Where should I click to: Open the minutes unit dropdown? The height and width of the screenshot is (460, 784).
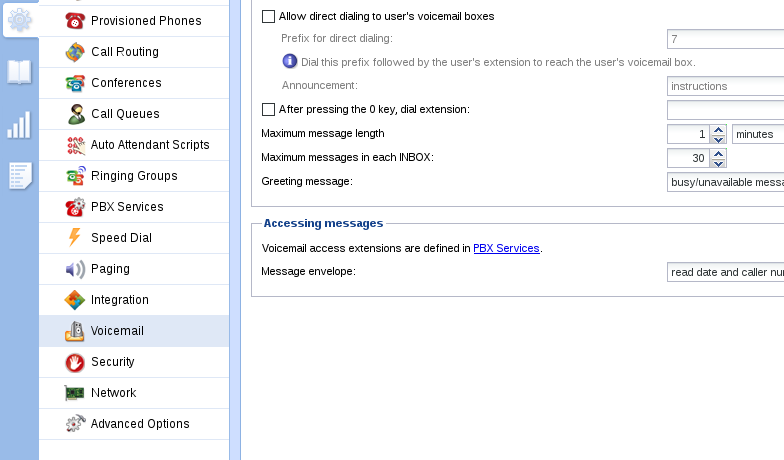[x=757, y=134]
